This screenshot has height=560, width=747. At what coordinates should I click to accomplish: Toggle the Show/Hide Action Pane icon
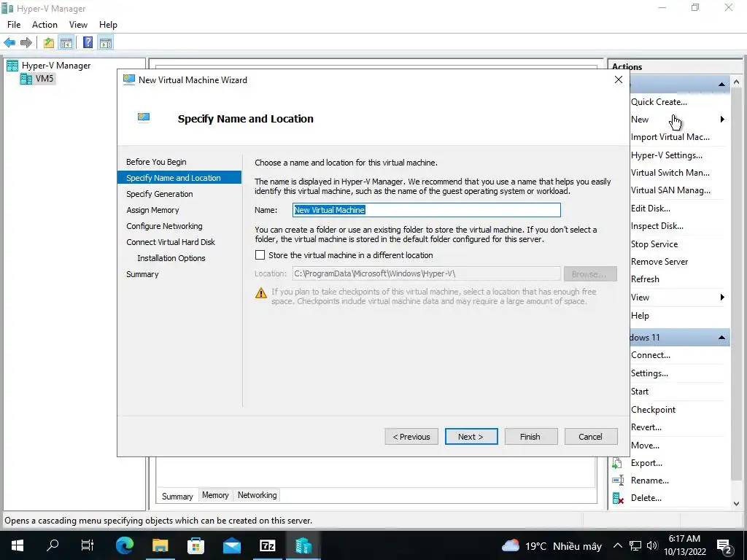tap(106, 43)
